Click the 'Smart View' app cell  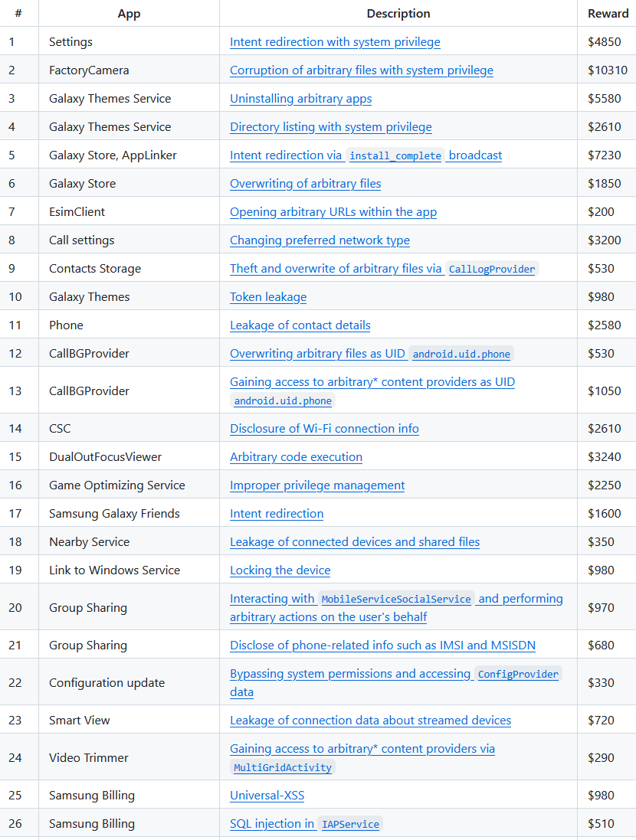pos(129,721)
